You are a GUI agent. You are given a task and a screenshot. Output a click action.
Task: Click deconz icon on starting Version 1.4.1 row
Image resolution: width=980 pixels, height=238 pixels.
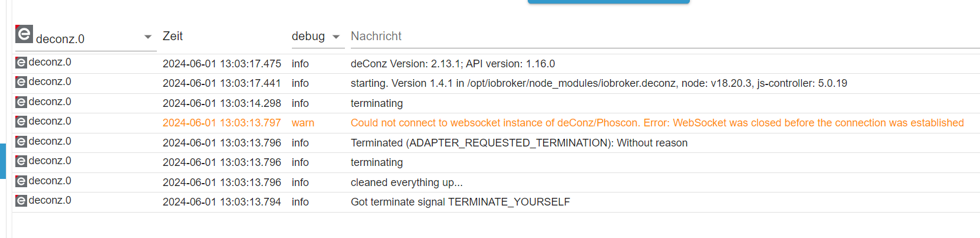coord(21,82)
